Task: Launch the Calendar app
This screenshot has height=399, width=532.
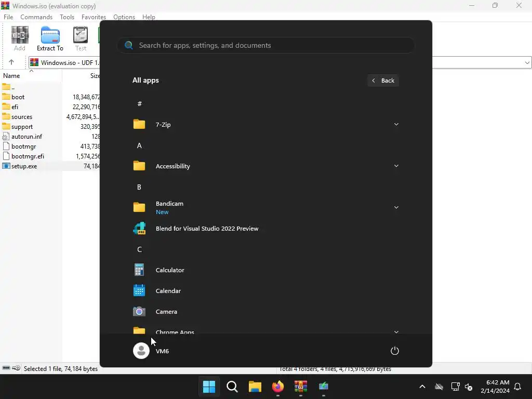Action: coord(265,291)
